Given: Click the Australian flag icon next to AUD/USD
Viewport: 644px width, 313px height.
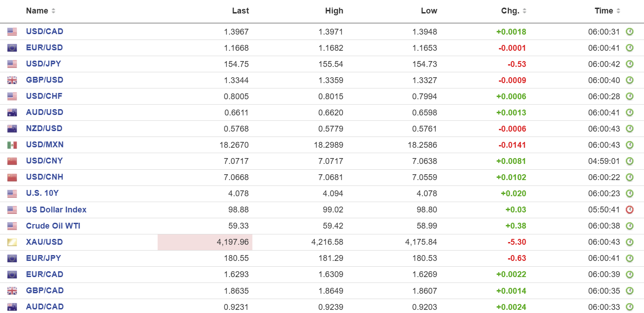Looking at the screenshot, I should click(12, 113).
